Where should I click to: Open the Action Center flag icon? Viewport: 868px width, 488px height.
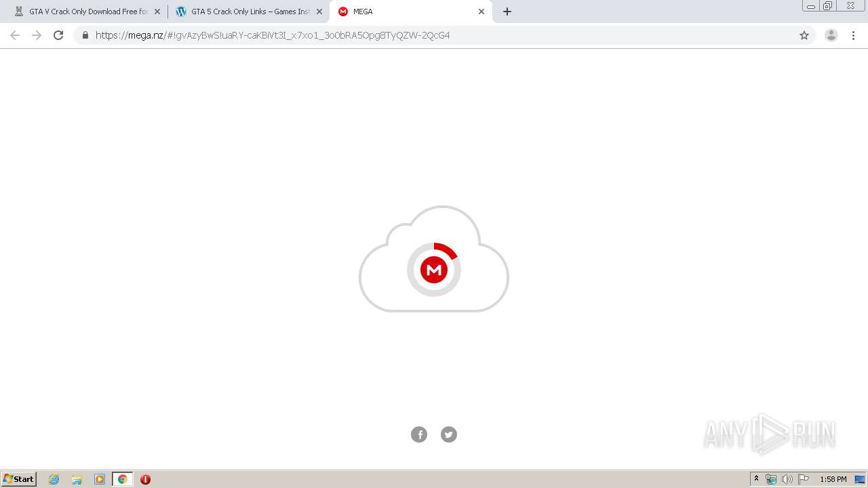click(804, 479)
